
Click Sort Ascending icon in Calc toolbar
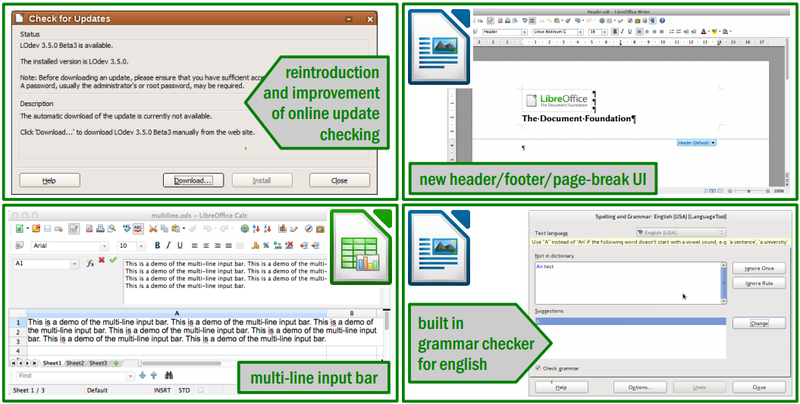[x=256, y=229]
